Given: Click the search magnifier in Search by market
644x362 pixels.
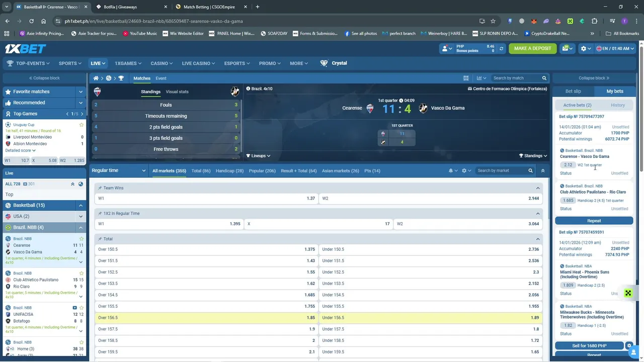Looking at the screenshot, I should coord(530,171).
